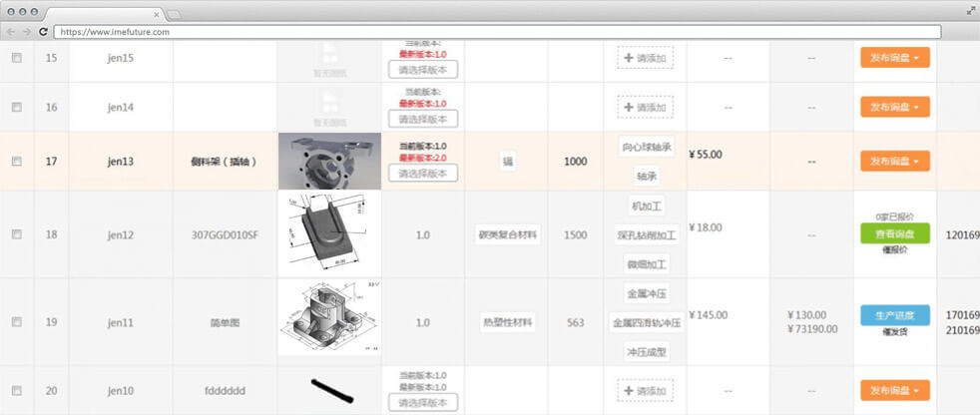Expand the version selector in jen10 row

tap(423, 402)
